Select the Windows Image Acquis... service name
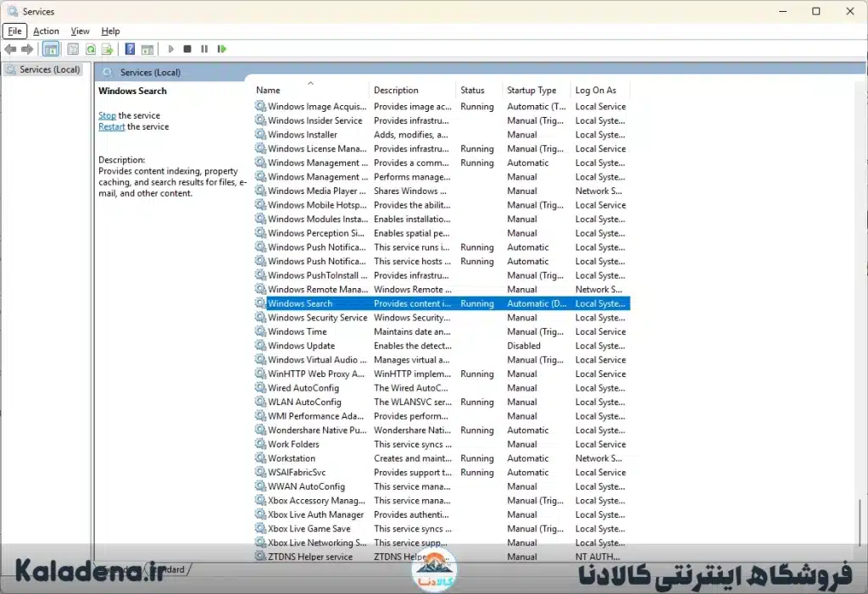868x594 pixels. [317, 106]
